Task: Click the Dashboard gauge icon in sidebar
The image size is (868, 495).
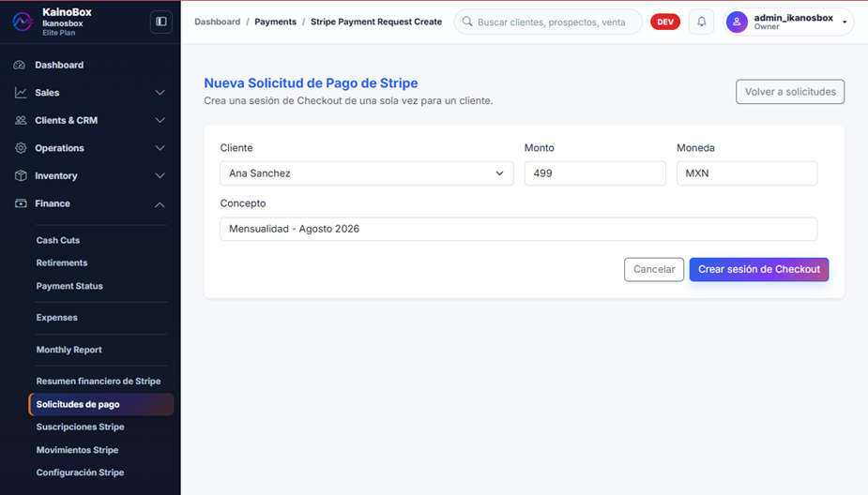Action: (20, 65)
